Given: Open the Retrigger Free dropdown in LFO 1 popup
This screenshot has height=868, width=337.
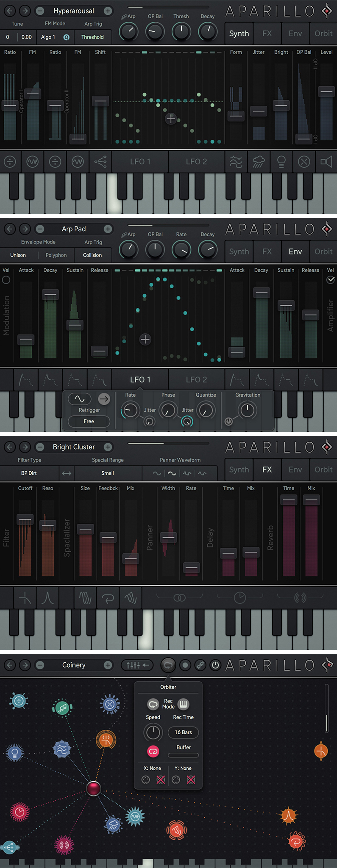Looking at the screenshot, I should (89, 421).
